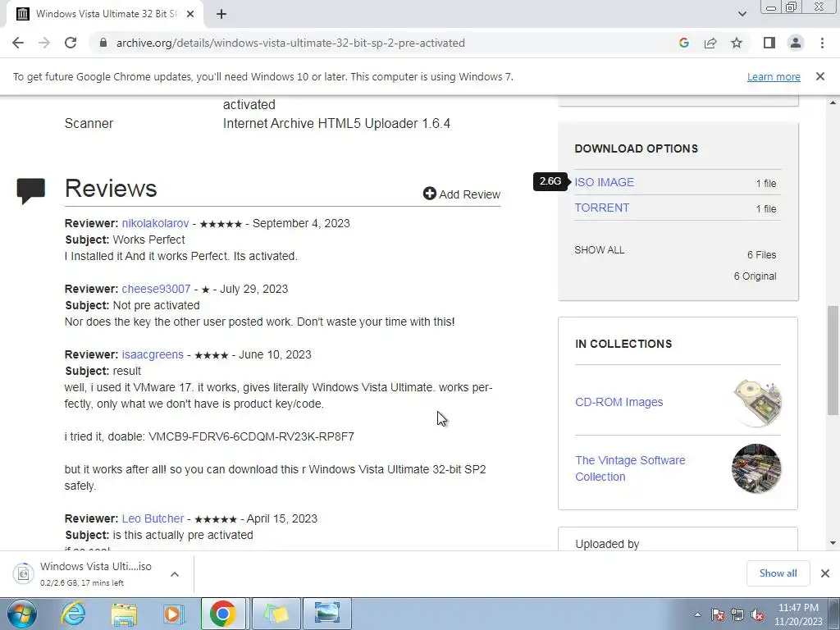
Task: Open reviewer isaacgreens profile
Action: pos(153,354)
